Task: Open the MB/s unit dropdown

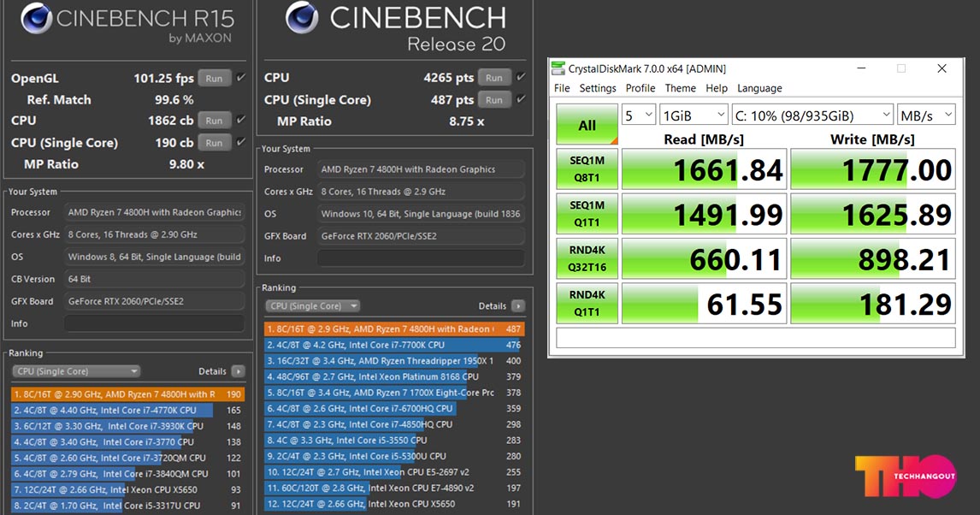Action: pyautogui.click(x=926, y=115)
